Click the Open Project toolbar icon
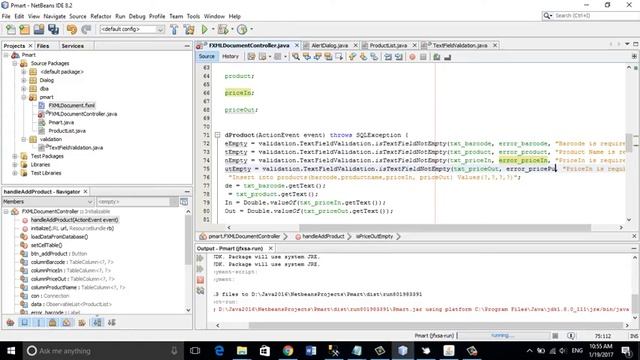The width and height of the screenshot is (640, 360). coord(39,29)
